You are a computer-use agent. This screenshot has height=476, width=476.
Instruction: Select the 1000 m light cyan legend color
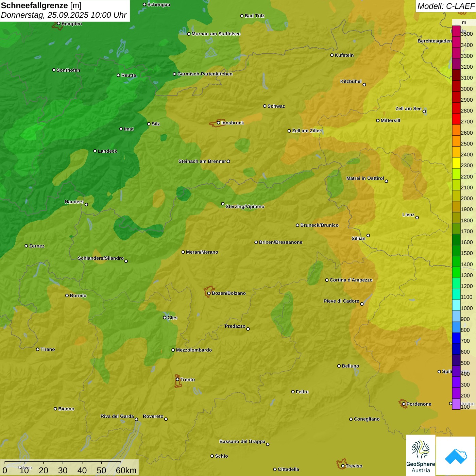pos(456,305)
